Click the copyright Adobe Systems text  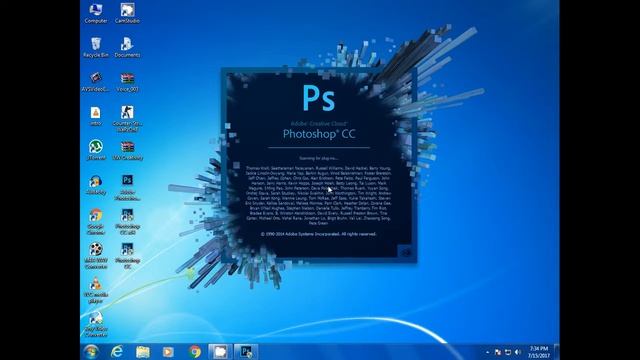tap(318, 234)
